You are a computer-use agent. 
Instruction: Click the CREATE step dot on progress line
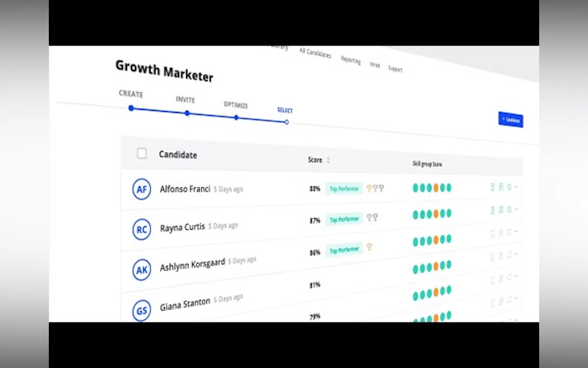click(x=131, y=108)
